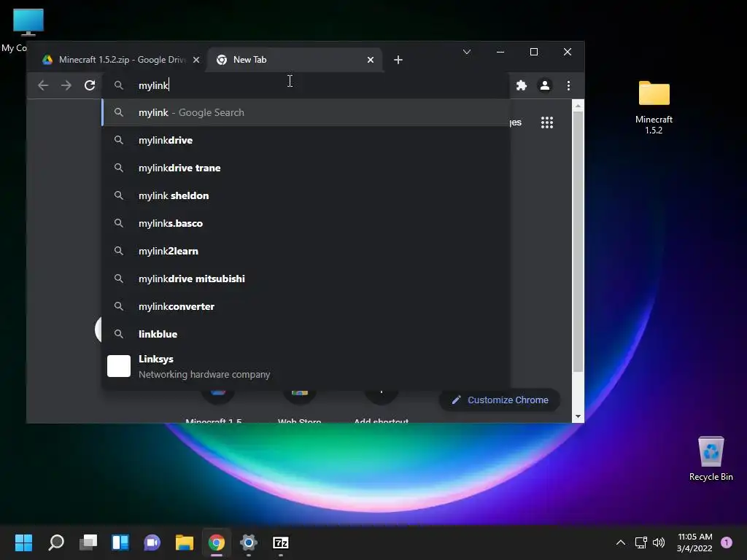Image resolution: width=747 pixels, height=560 pixels.
Task: Click the Chrome forward arrow
Action: [x=66, y=85]
